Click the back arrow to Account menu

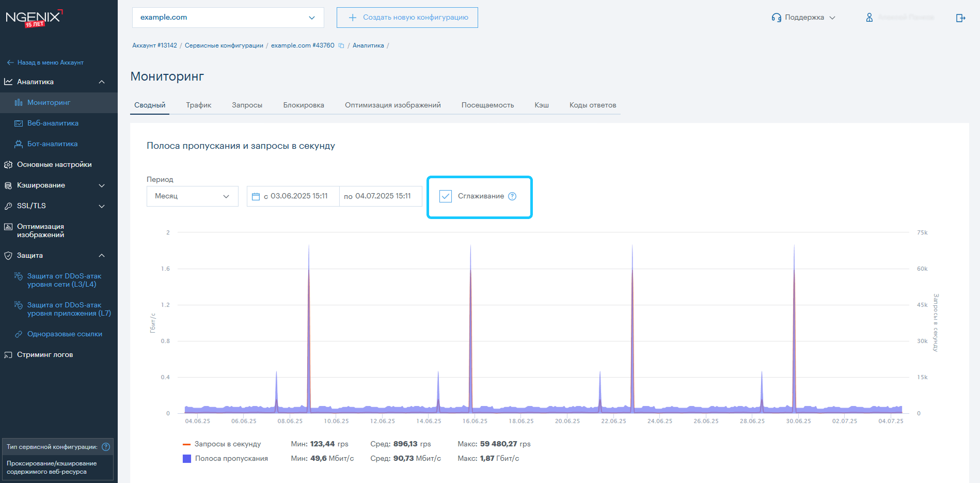(x=10, y=63)
